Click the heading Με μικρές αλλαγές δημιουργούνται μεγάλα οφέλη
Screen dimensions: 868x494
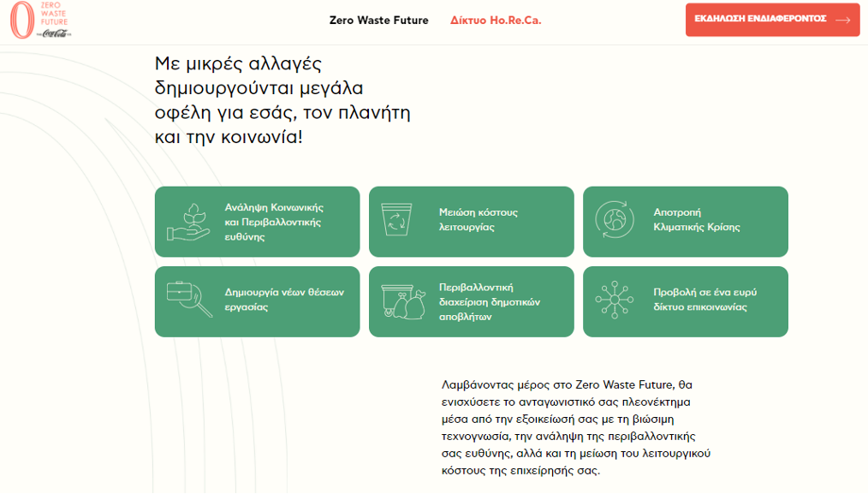coord(282,100)
